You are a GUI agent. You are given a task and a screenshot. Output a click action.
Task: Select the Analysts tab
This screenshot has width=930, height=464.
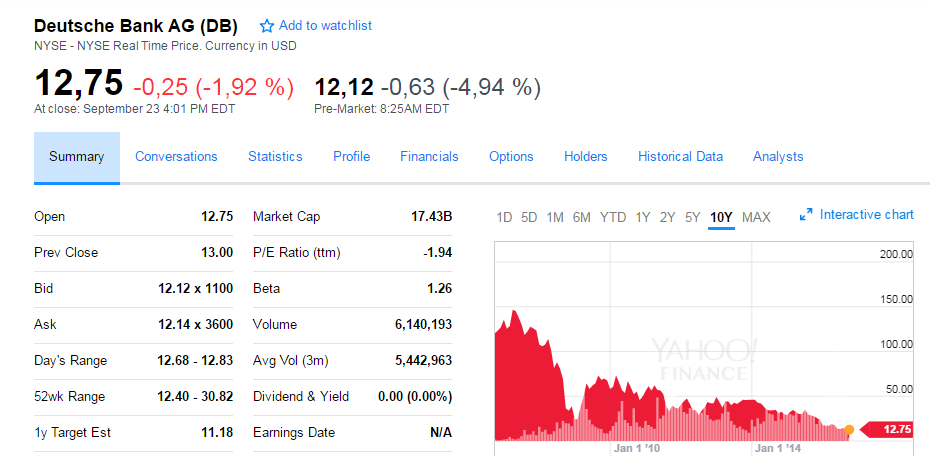(778, 156)
